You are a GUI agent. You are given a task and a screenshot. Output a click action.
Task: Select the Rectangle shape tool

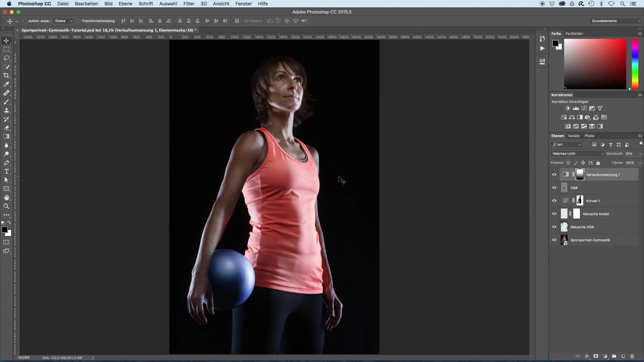pos(6,189)
